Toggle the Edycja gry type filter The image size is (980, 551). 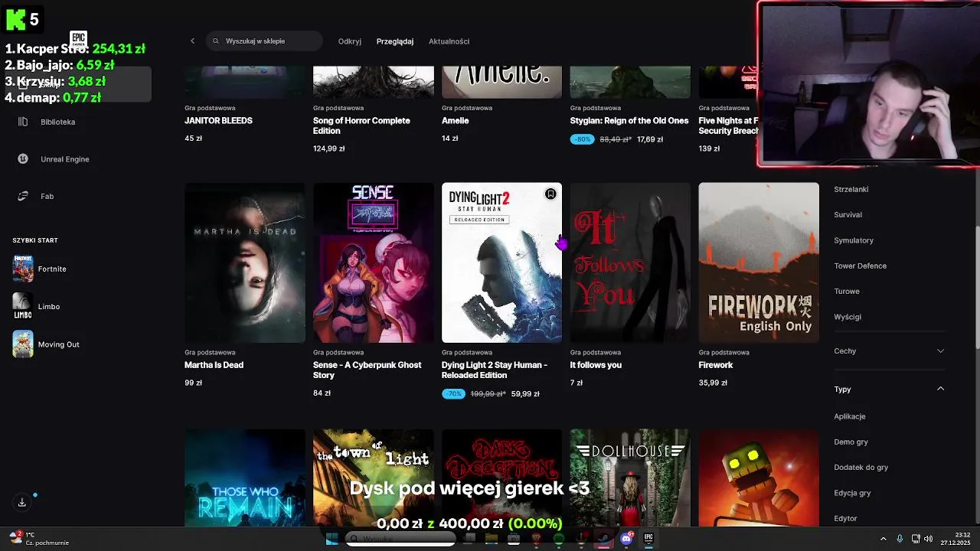pyautogui.click(x=852, y=493)
